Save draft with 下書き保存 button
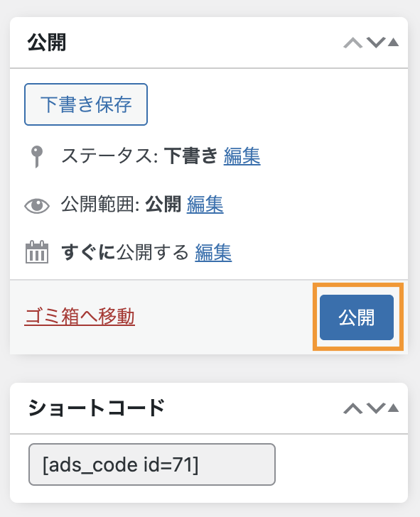 pyautogui.click(x=86, y=104)
